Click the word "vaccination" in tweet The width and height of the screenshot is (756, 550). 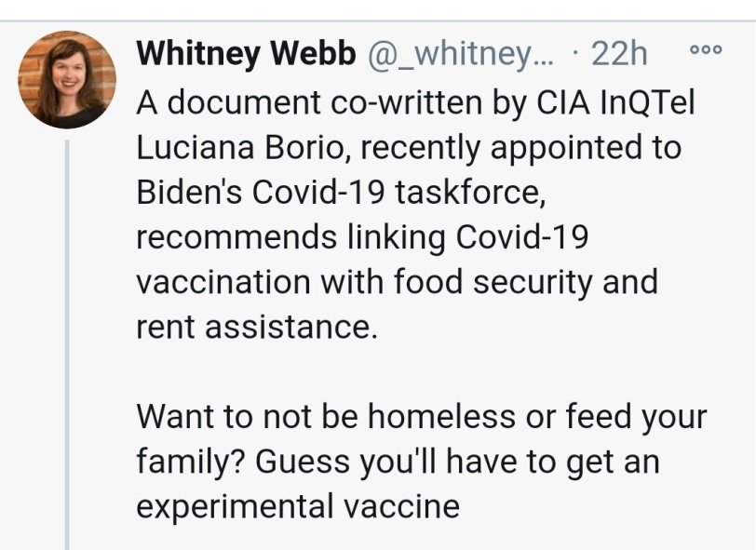pyautogui.click(x=233, y=282)
